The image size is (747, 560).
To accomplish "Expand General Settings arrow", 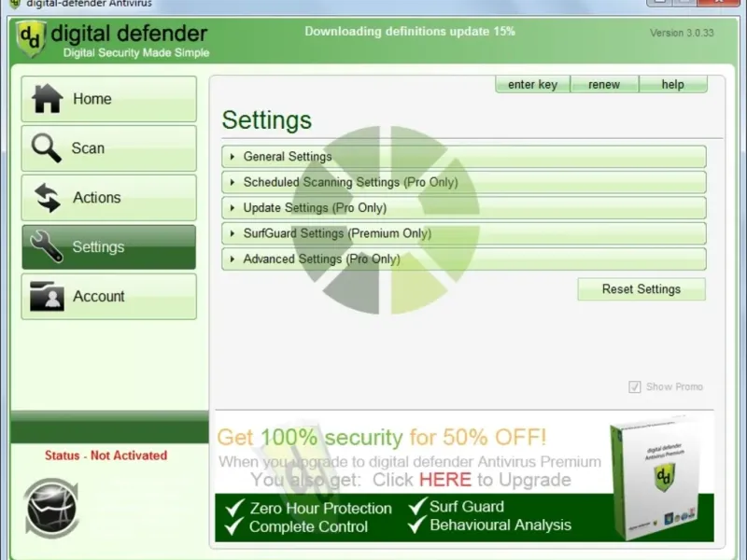I will pos(233,156).
